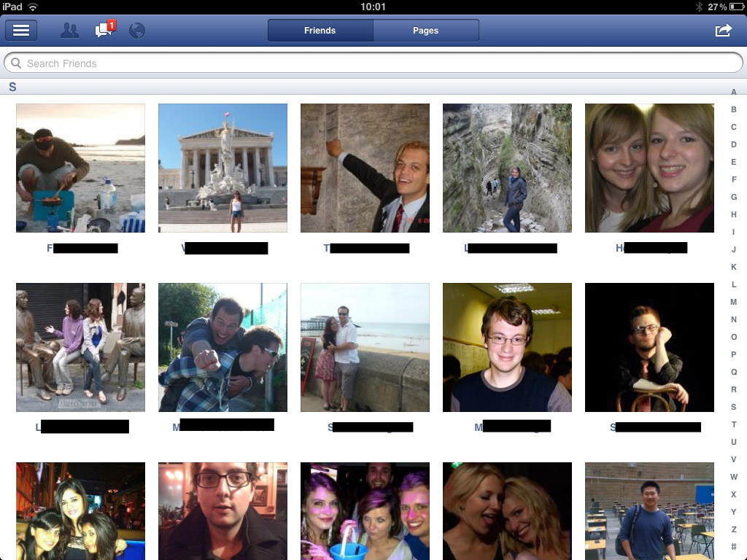Jump to letter W in index
This screenshot has height=560, width=747.
tap(734, 477)
